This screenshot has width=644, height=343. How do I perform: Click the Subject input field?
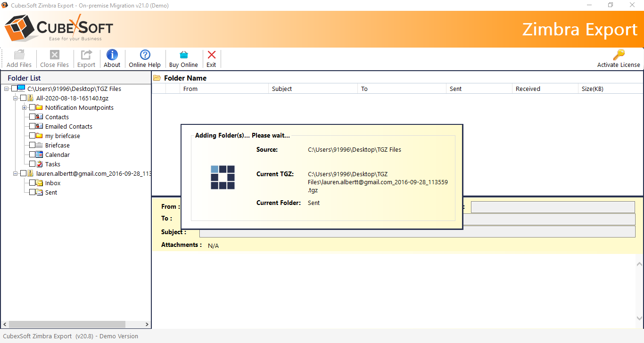tap(417, 231)
